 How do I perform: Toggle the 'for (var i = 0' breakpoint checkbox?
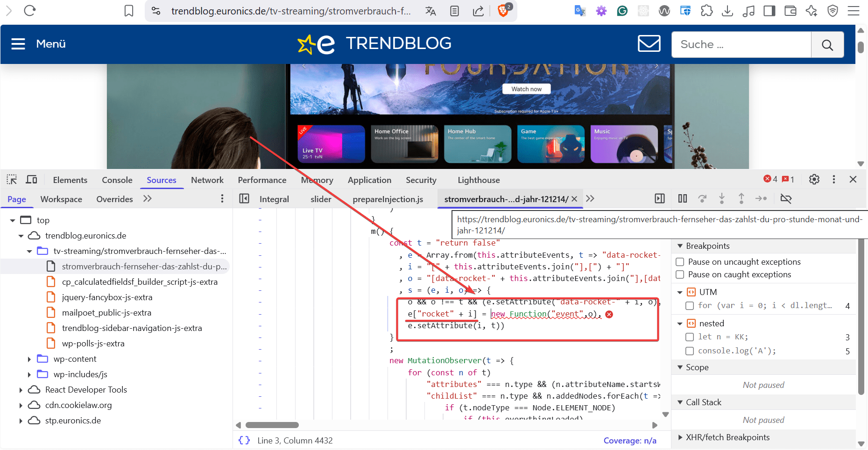pos(690,306)
